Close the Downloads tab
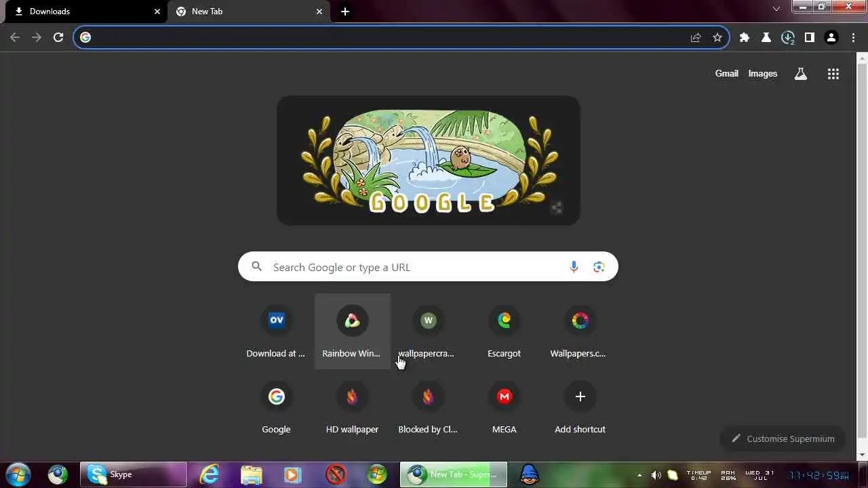This screenshot has height=488, width=868. (157, 12)
